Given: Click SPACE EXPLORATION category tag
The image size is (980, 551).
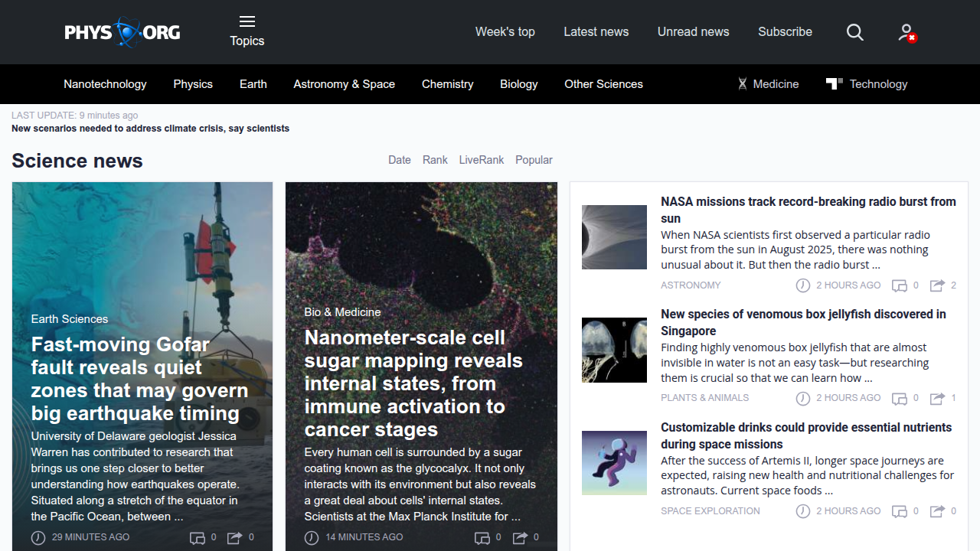Looking at the screenshot, I should point(710,511).
